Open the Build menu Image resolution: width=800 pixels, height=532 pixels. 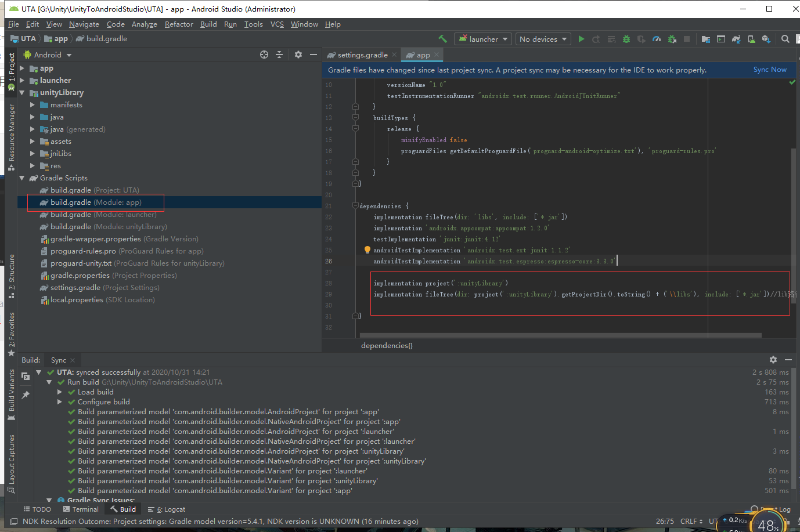click(x=208, y=24)
